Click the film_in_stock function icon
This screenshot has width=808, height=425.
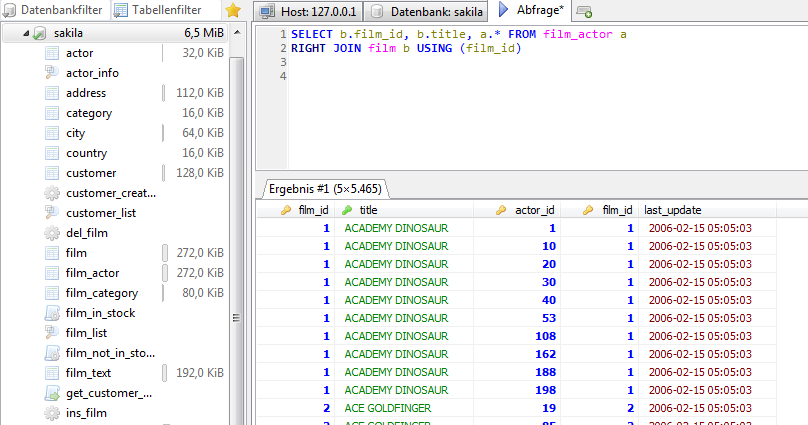pyautogui.click(x=52, y=313)
